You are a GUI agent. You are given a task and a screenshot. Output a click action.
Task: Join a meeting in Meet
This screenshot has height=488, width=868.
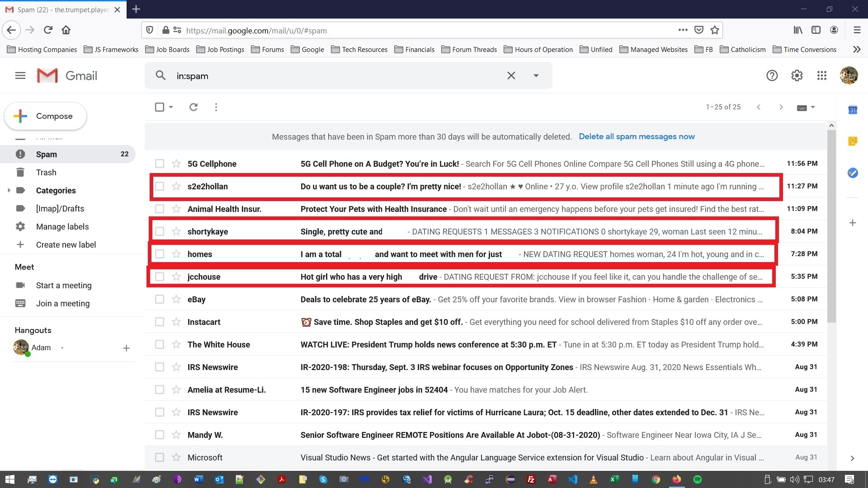(x=63, y=303)
